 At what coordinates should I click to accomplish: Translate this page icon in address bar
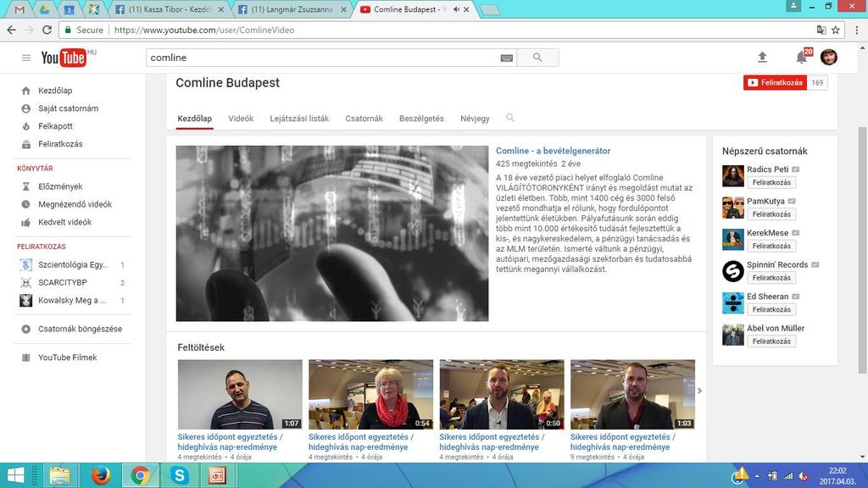tap(821, 30)
